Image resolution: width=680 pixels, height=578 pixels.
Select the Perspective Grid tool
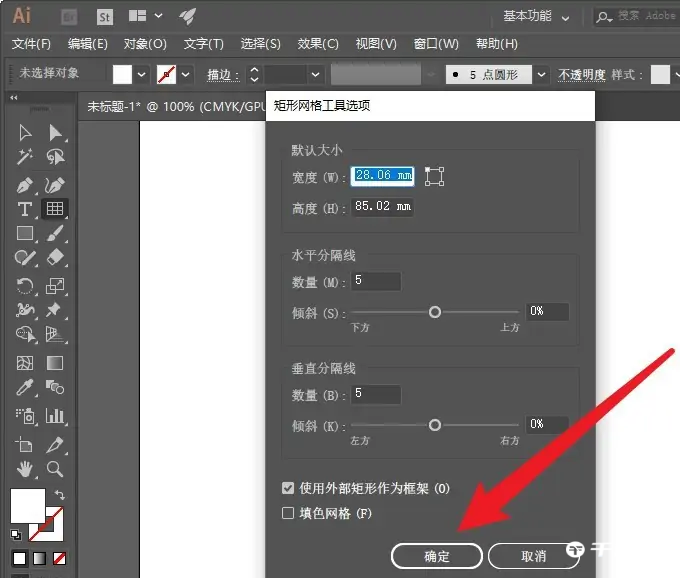55,334
